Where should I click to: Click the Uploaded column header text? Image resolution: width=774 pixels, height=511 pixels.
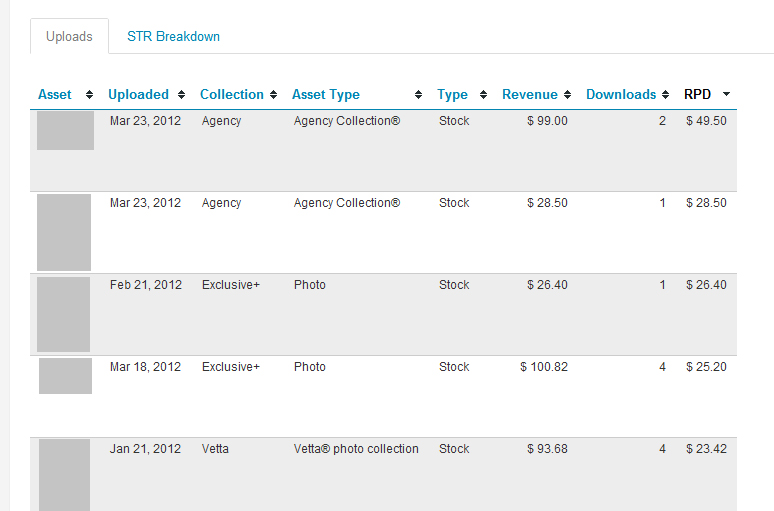[x=138, y=94]
